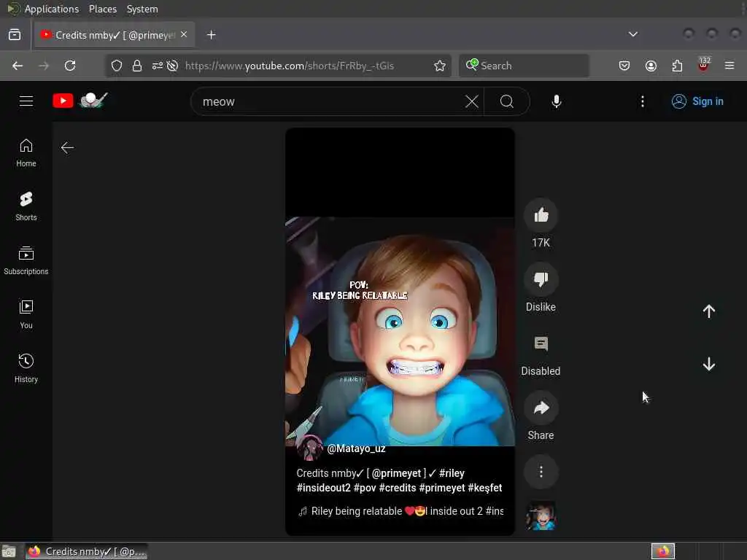This screenshot has height=560, width=747.
Task: Close the Credits nmby tab
Action: point(184,35)
